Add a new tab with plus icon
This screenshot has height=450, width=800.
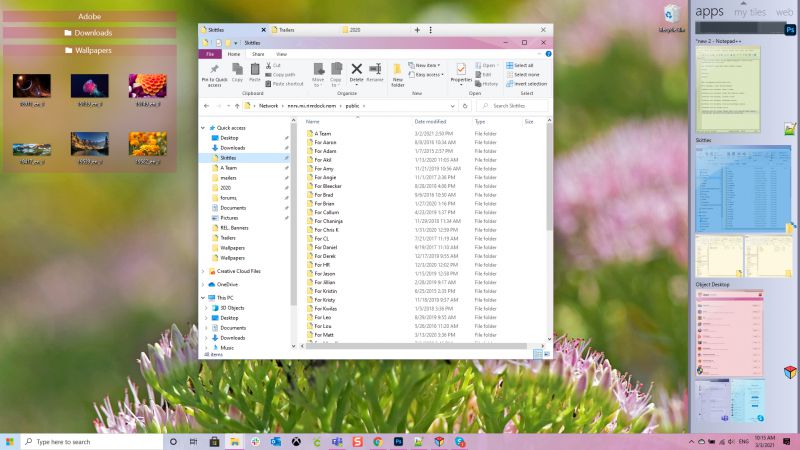417,30
